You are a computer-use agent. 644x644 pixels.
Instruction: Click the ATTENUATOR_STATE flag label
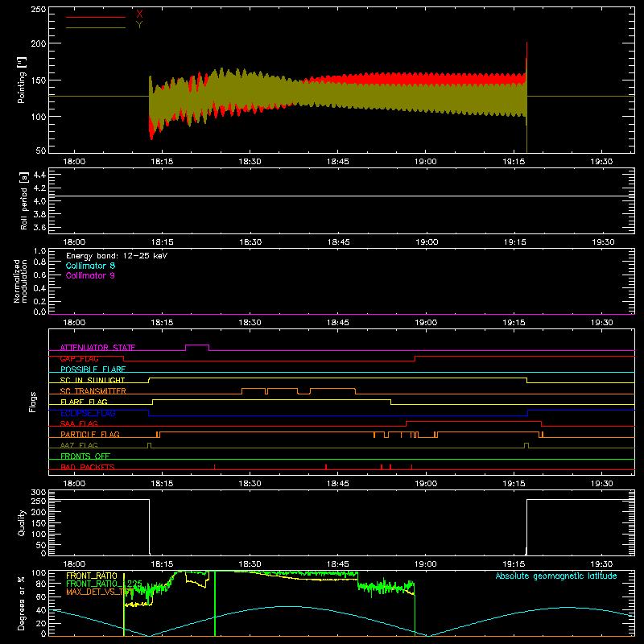97,348
